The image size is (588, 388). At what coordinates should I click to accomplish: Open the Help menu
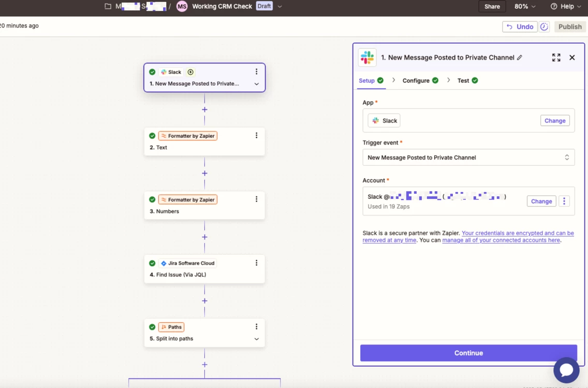point(566,6)
